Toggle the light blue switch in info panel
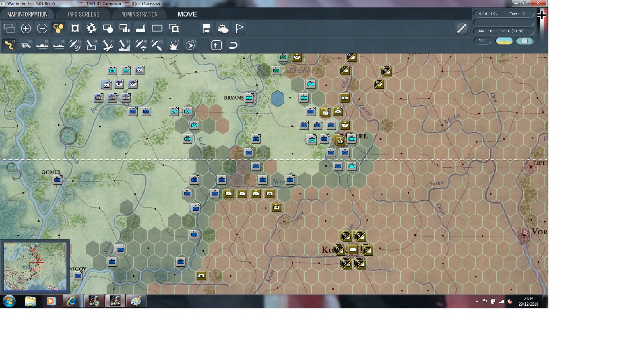The height and width of the screenshot is (362, 644). point(524,41)
